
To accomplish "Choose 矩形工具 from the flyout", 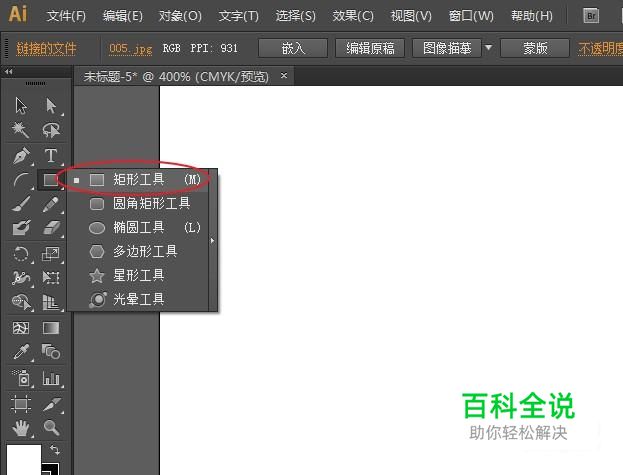I will pos(137,180).
